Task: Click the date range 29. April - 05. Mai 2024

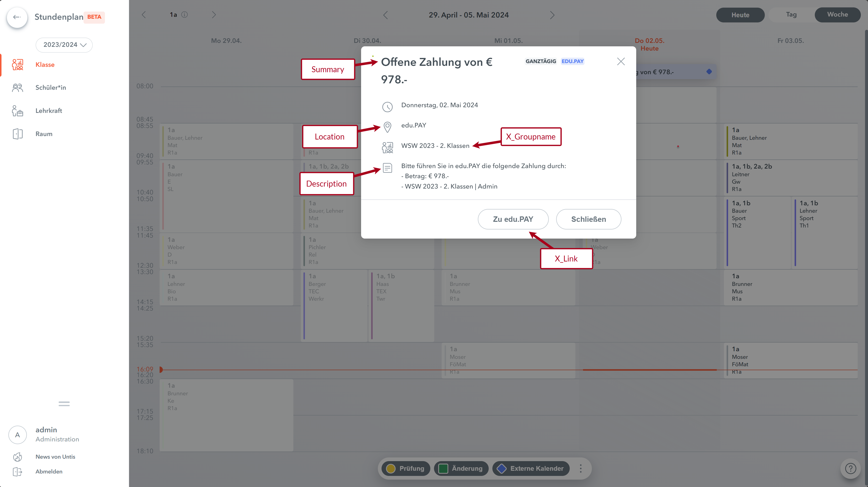Action: (468, 15)
